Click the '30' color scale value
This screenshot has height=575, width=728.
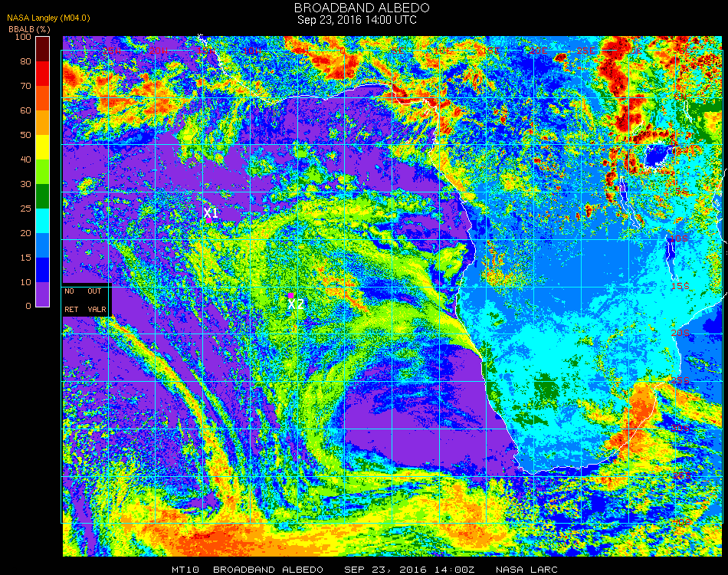pos(25,185)
